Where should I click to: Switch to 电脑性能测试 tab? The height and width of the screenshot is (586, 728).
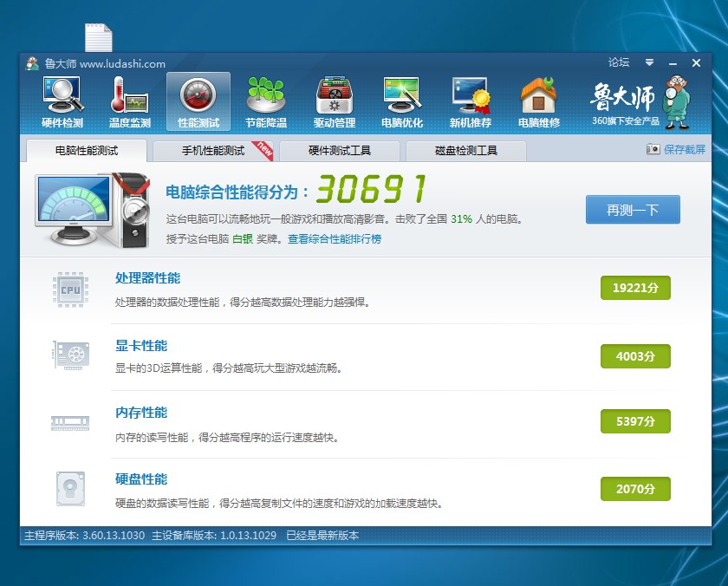87,151
